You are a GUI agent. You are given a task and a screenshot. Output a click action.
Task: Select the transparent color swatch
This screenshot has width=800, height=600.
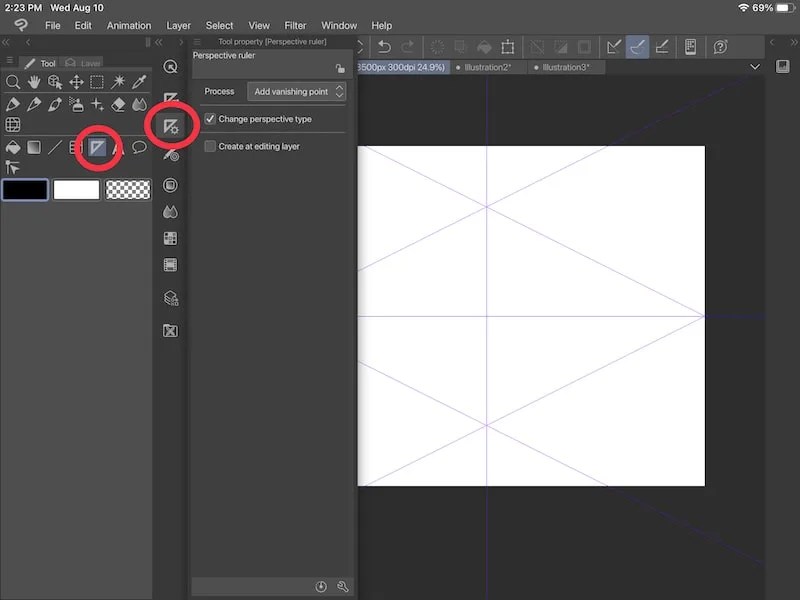[x=128, y=190]
